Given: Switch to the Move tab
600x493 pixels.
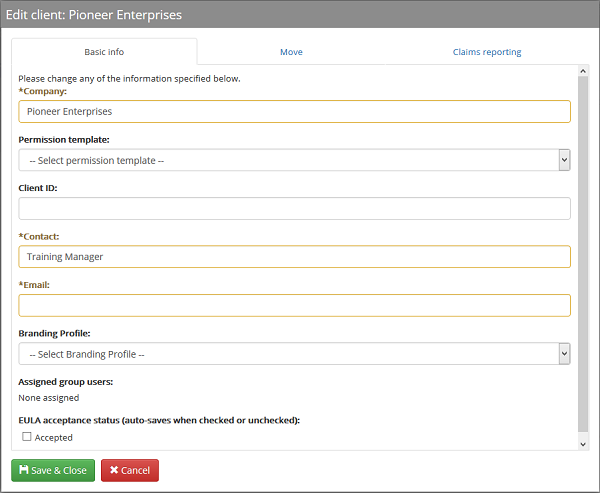Looking at the screenshot, I should (291, 52).
